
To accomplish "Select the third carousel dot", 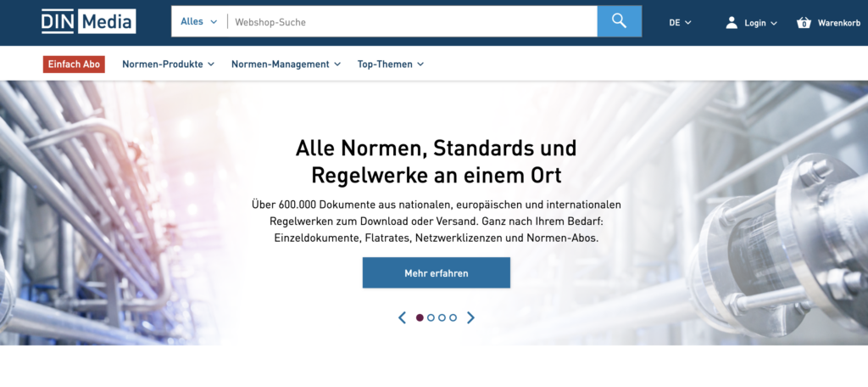I will pyautogui.click(x=442, y=317).
